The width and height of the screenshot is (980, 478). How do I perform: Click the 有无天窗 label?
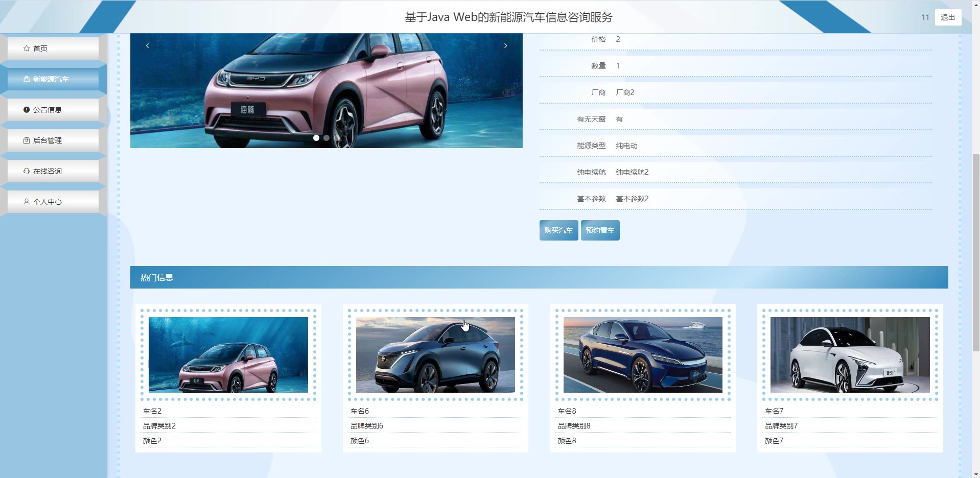[x=591, y=119]
